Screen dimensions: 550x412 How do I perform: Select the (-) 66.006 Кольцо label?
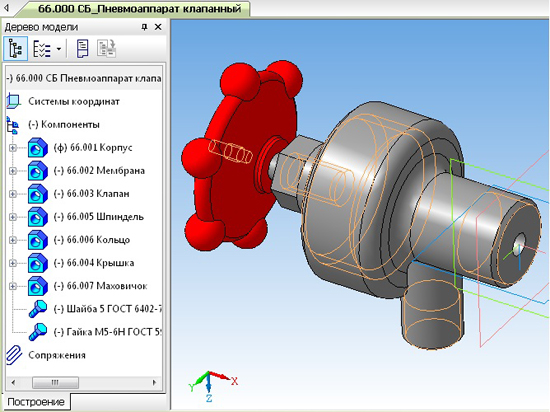coord(92,240)
